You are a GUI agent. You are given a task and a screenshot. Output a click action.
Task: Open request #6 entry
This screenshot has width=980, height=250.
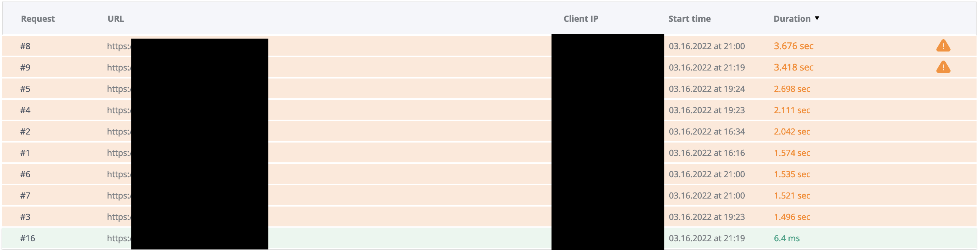click(x=489, y=174)
